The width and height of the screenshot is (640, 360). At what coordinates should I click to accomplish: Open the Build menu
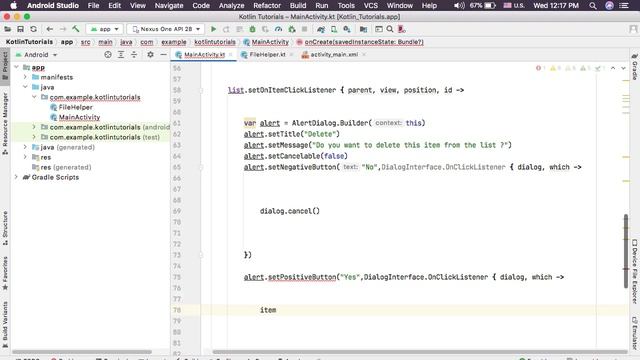coord(298,6)
